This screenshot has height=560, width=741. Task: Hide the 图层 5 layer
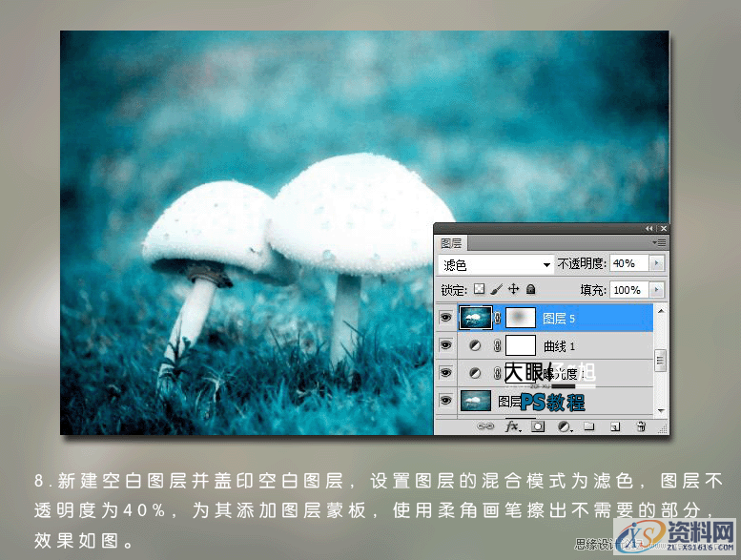pos(445,318)
